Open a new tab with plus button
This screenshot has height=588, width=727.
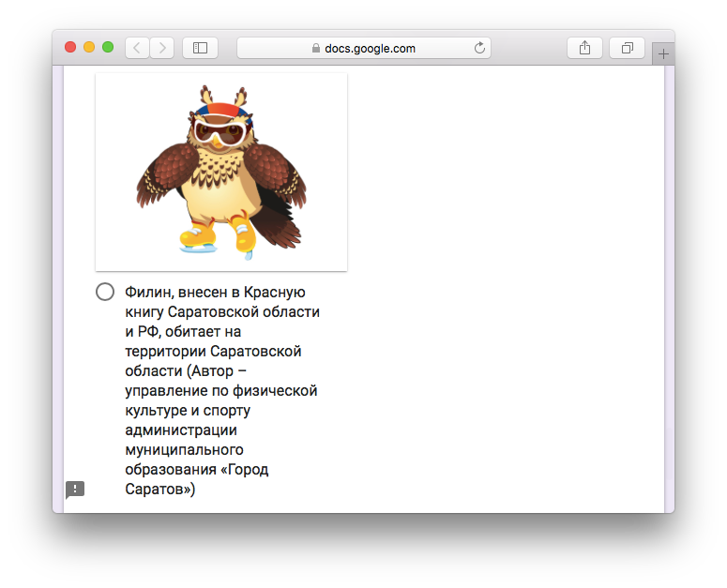[663, 54]
